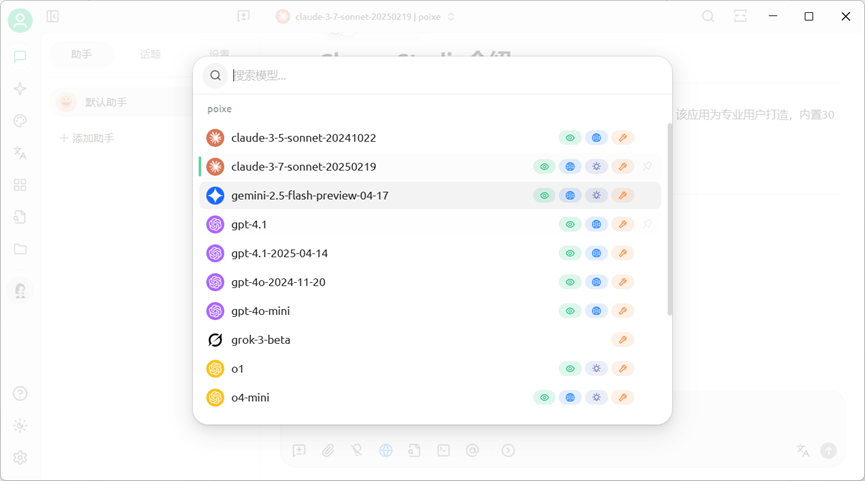Collapse the sidebar panel icon
Image resolution: width=865 pixels, height=481 pixels.
(53, 17)
